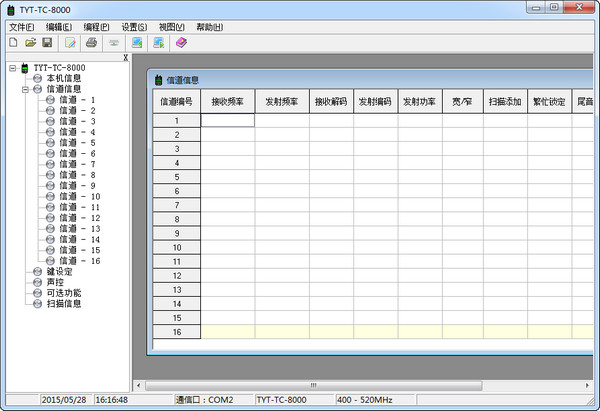Click the 接收频率 cell for channel 1
This screenshot has height=411, width=600.
click(x=228, y=120)
